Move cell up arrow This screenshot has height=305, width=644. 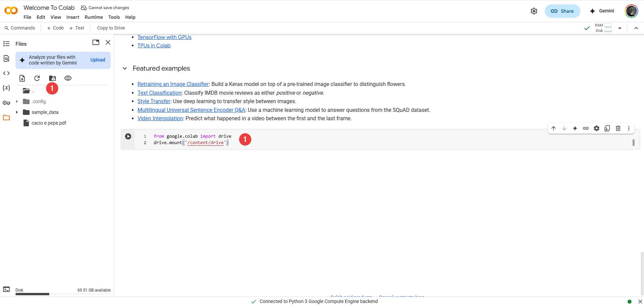point(554,128)
